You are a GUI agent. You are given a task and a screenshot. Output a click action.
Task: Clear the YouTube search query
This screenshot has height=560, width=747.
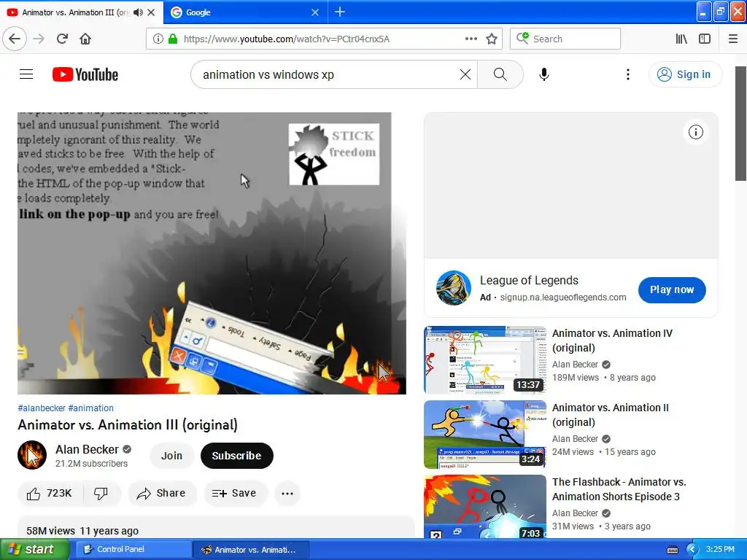465,74
